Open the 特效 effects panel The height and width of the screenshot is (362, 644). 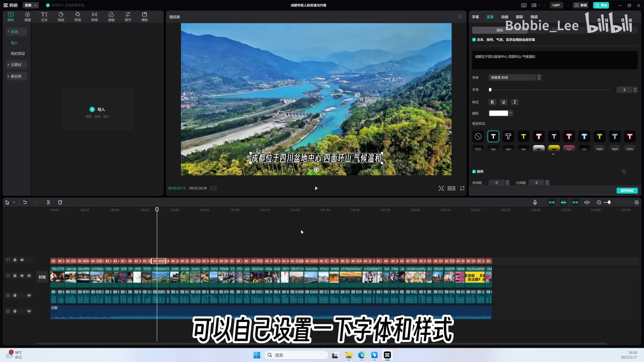77,16
